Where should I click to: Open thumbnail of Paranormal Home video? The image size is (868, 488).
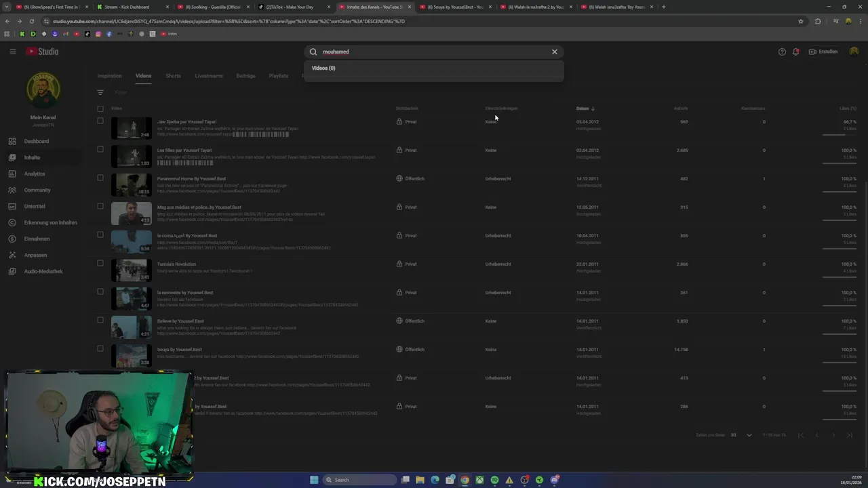[x=132, y=185]
